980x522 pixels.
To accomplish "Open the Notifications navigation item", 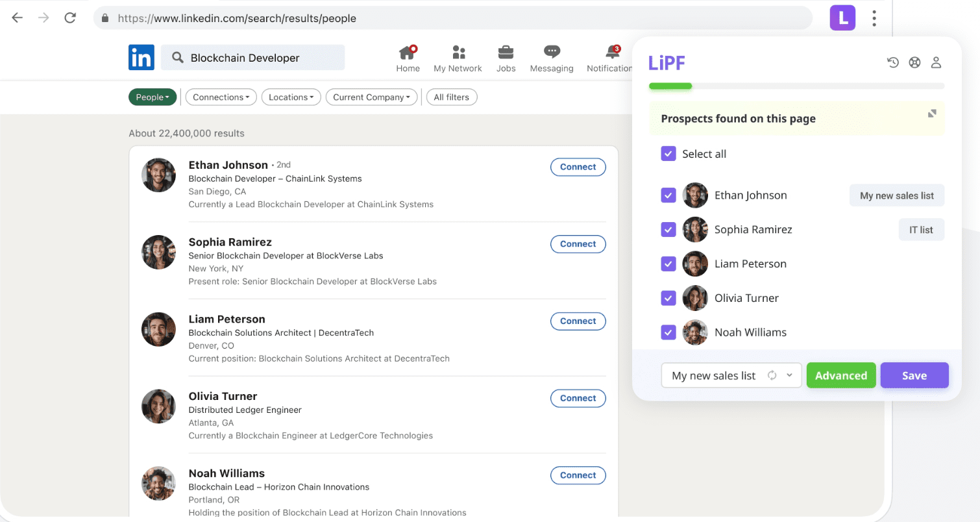I will click(x=610, y=58).
